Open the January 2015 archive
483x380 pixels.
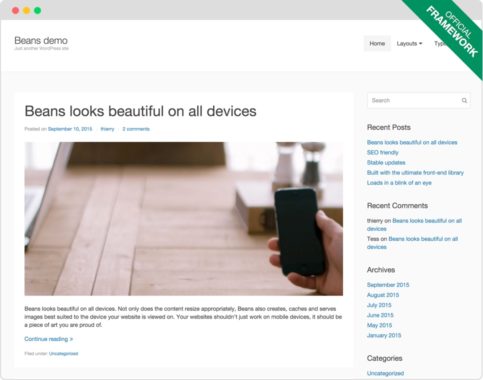[x=384, y=335]
